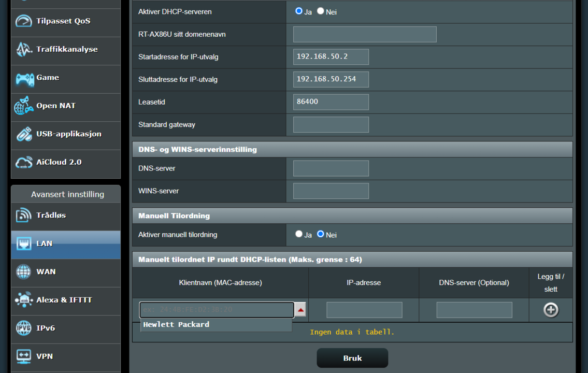Open the Alexa & IFTTT icon
The width and height of the screenshot is (588, 373).
point(24,300)
